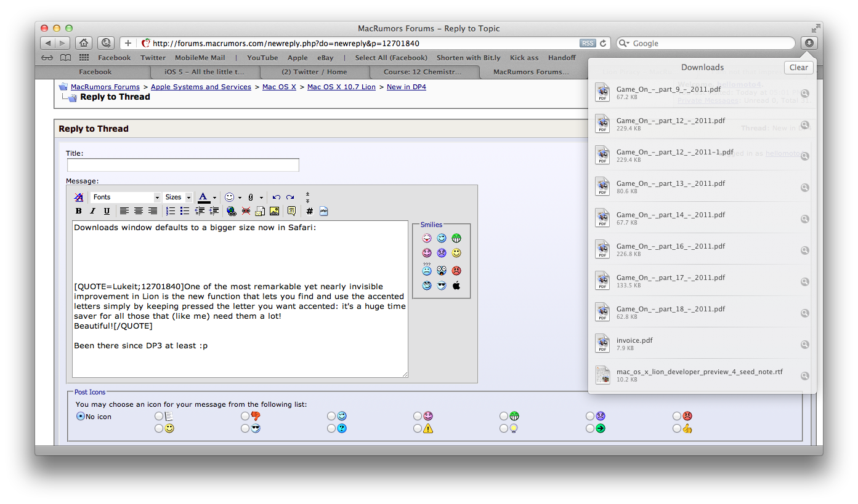Center align message text
This screenshot has height=504, width=858.
pyautogui.click(x=139, y=211)
